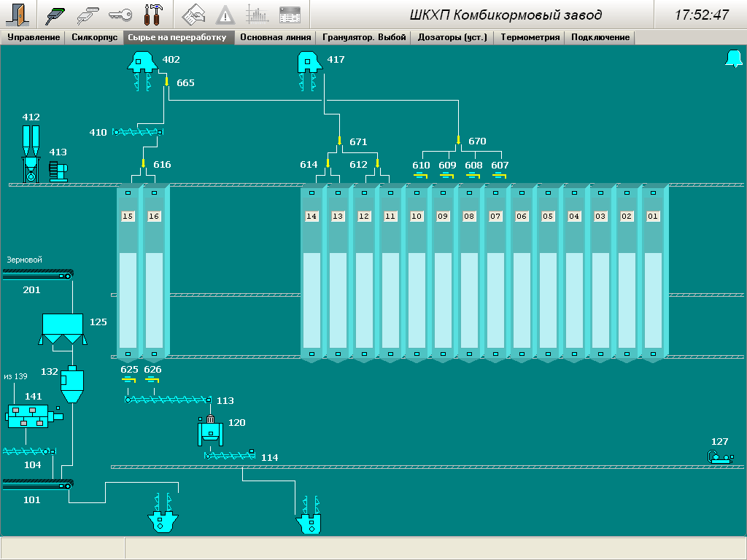The height and width of the screenshot is (560, 747).
Task: Click the alarm bell icon
Action: click(732, 60)
